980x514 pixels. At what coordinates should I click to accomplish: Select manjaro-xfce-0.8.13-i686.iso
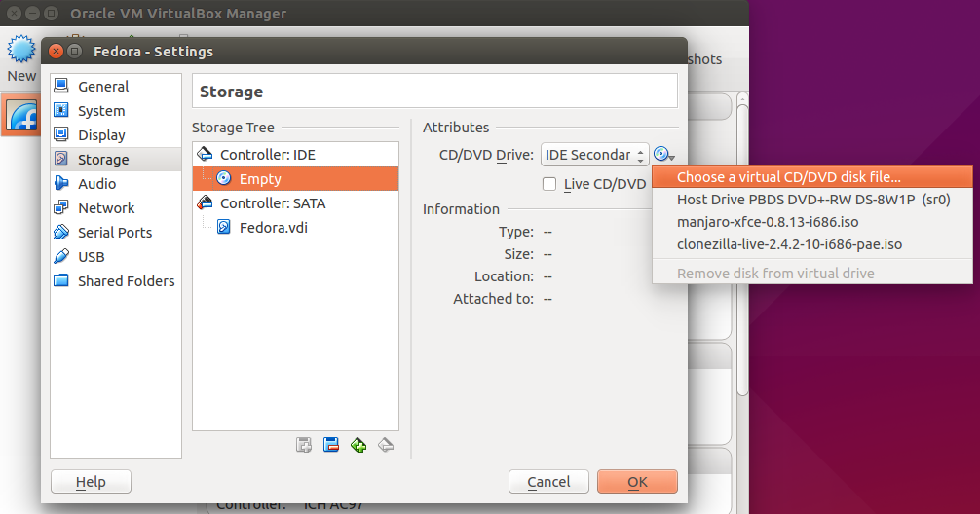coord(811,222)
